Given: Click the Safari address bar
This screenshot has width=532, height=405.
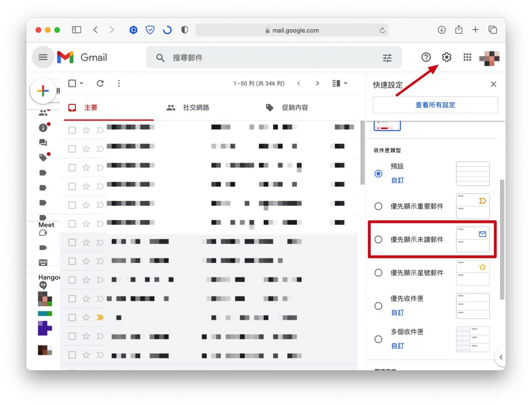Looking at the screenshot, I should [292, 30].
